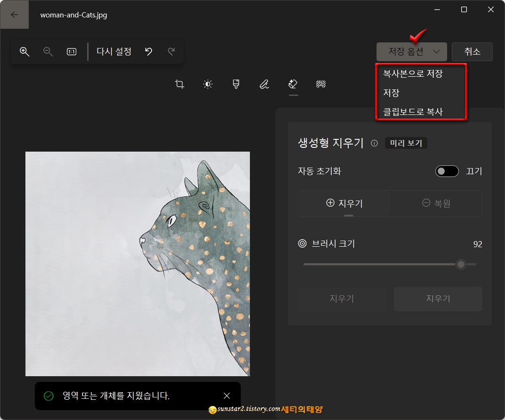Click the 미리 보기 preview badge
The image size is (505, 420).
(406, 143)
